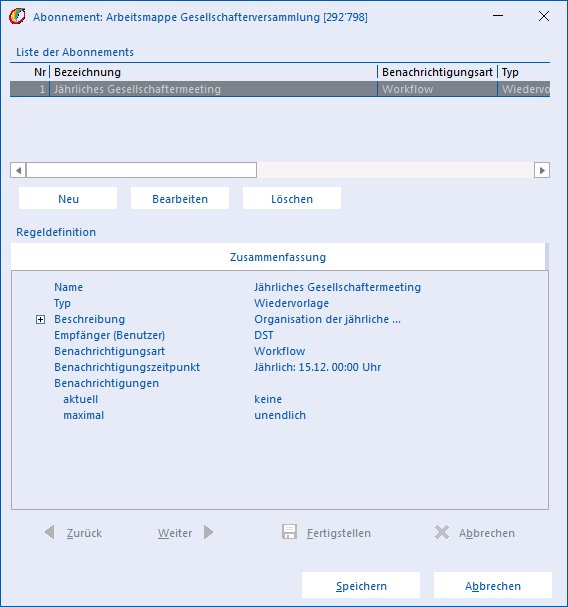568x607 pixels.
Task: Click the Neu button
Action: coord(68,199)
